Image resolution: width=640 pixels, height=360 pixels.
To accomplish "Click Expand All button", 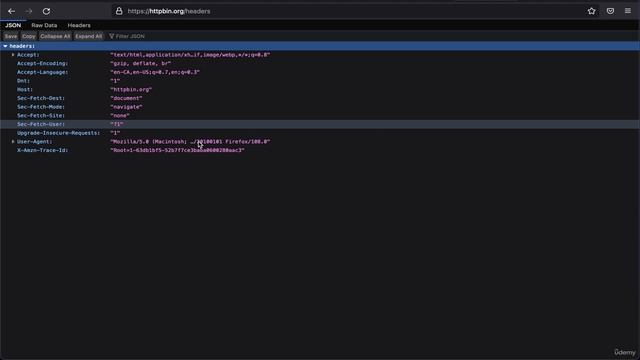I will [89, 36].
